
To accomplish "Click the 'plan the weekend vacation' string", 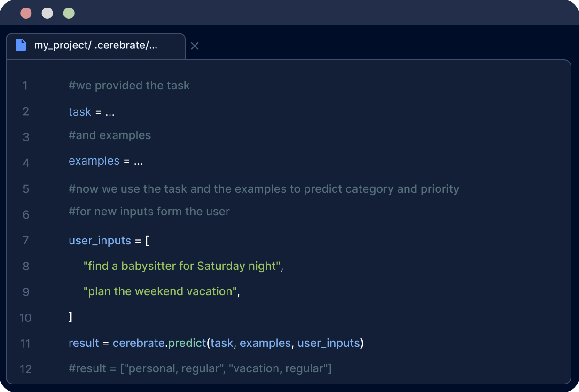I will pos(160,291).
